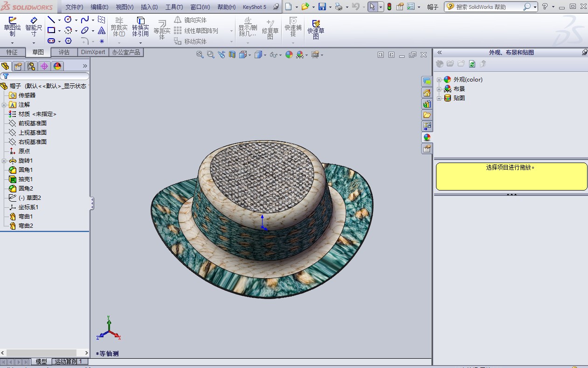Open the ConfigurationManager tab icon
This screenshot has height=368, width=588.
pos(31,66)
